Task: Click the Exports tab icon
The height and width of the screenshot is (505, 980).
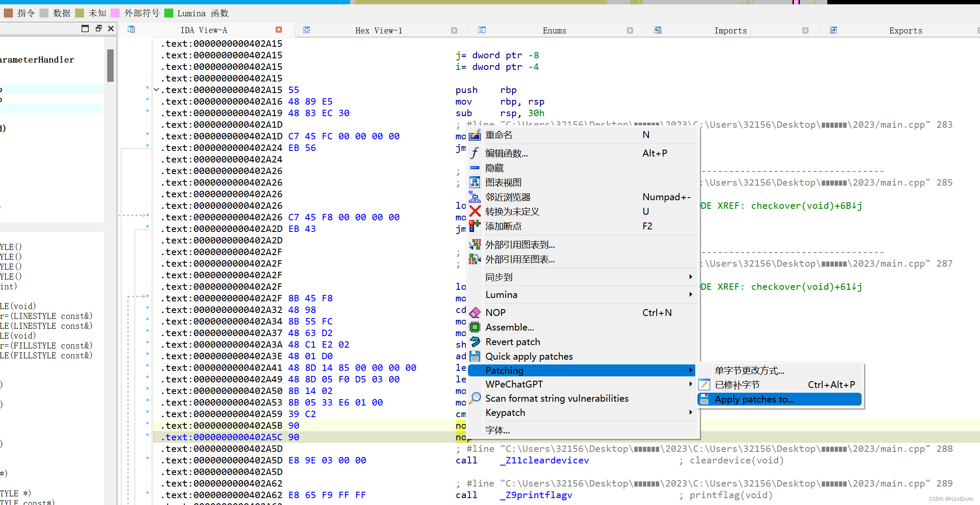Action: pyautogui.click(x=833, y=30)
